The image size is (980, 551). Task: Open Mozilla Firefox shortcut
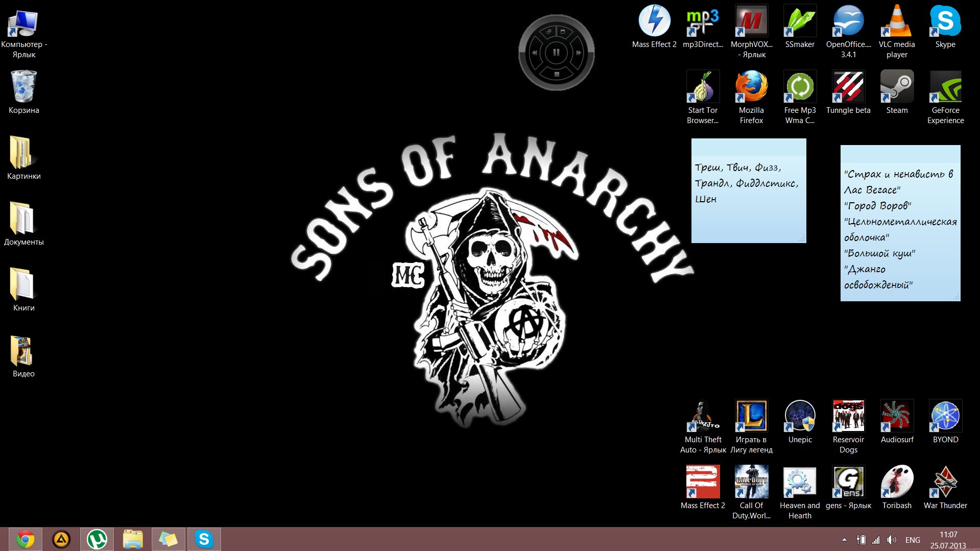[x=751, y=86]
